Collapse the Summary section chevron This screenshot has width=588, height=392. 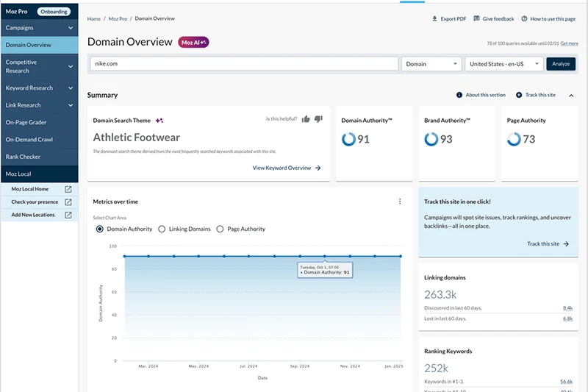(571, 96)
